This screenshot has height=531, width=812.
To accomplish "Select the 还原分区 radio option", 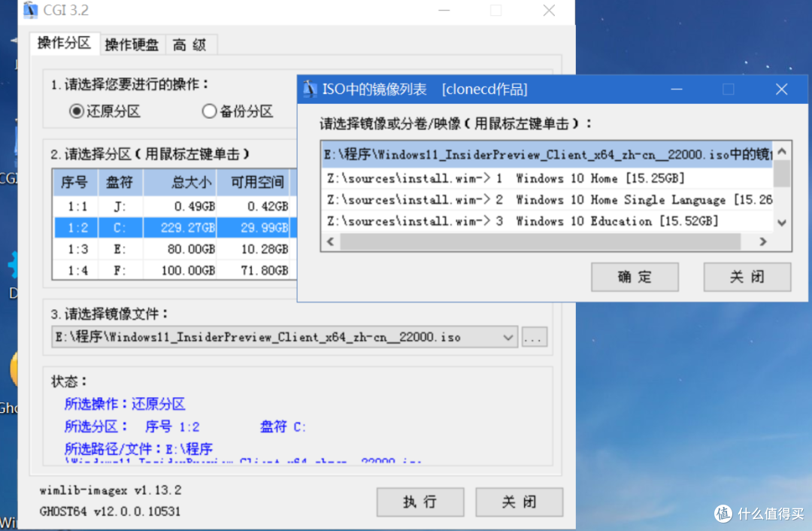I will [77, 111].
